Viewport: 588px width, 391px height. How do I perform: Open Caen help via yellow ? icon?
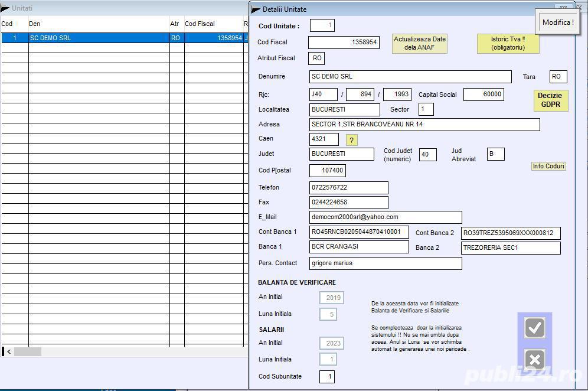pyautogui.click(x=351, y=140)
